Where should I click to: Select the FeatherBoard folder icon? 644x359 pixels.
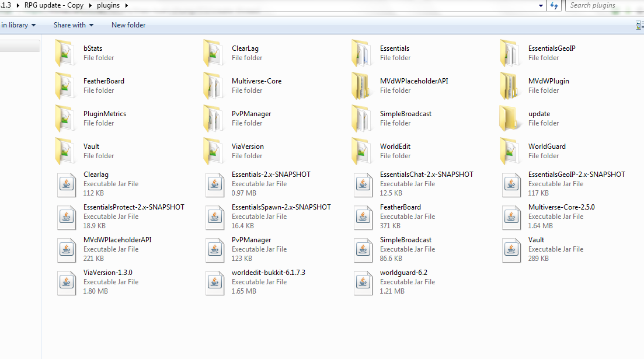pyautogui.click(x=65, y=86)
